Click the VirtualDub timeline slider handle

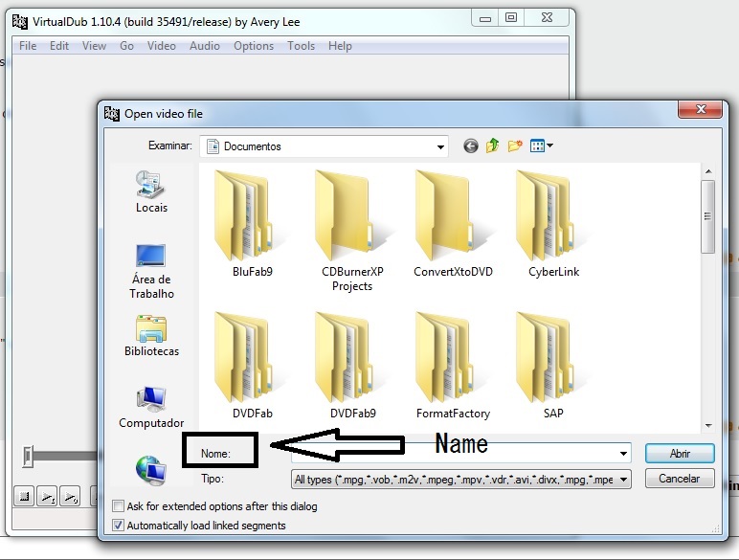(x=28, y=457)
